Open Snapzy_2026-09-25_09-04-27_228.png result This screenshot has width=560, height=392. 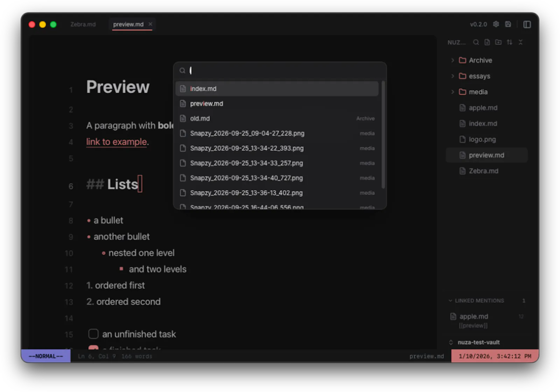tap(277, 133)
